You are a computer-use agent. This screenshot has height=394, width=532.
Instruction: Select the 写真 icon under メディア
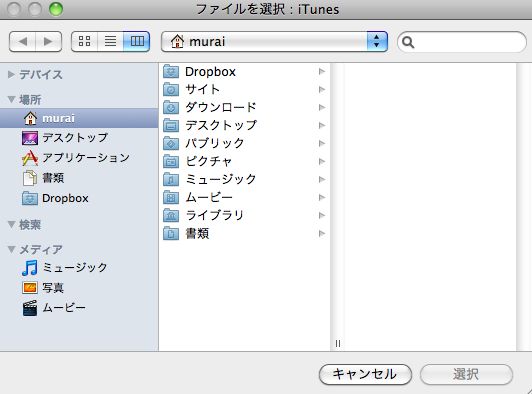(30, 288)
